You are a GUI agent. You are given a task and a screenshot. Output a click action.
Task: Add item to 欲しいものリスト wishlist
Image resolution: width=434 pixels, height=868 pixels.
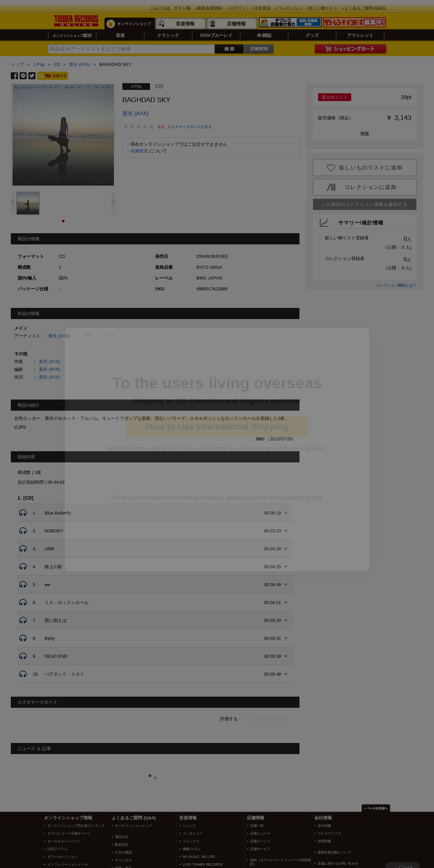coord(364,168)
